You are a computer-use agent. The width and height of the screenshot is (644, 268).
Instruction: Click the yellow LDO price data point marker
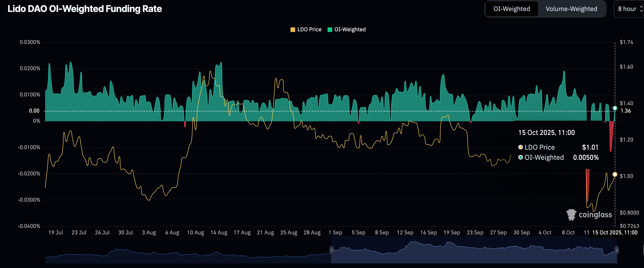coord(615,174)
